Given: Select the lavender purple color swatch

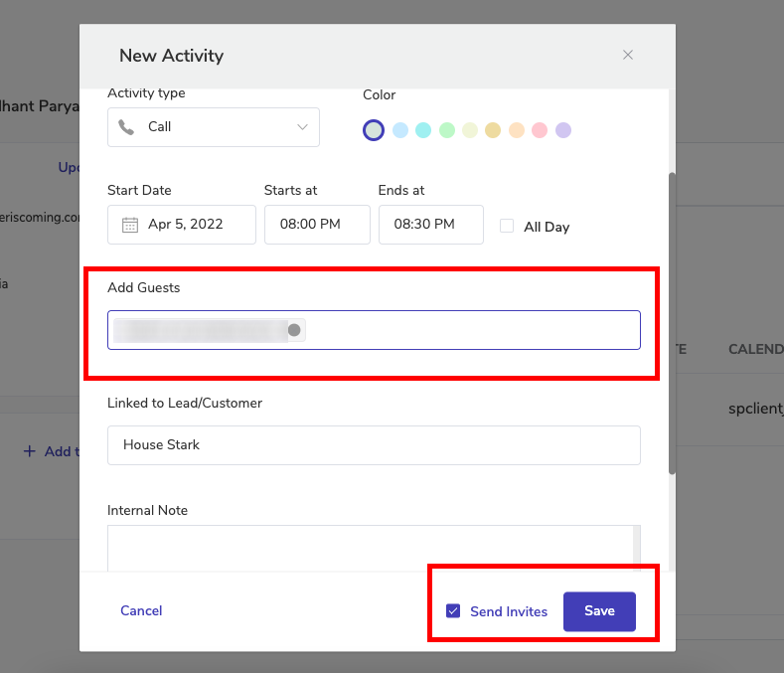Looking at the screenshot, I should coord(563,130).
